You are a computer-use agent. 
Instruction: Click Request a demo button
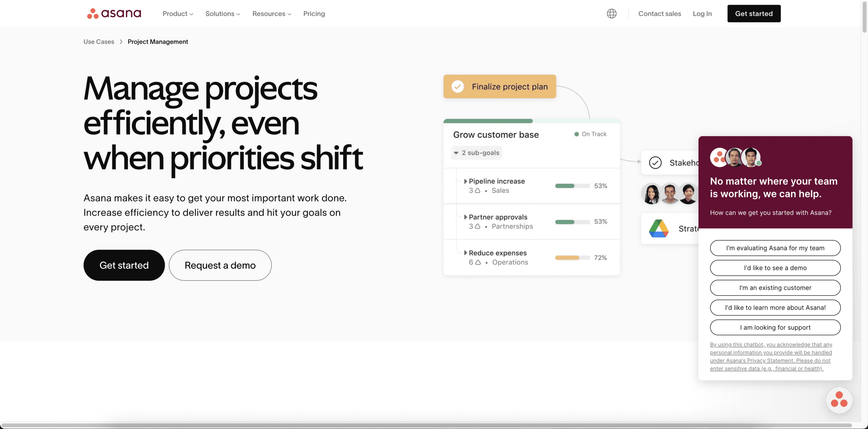(220, 265)
